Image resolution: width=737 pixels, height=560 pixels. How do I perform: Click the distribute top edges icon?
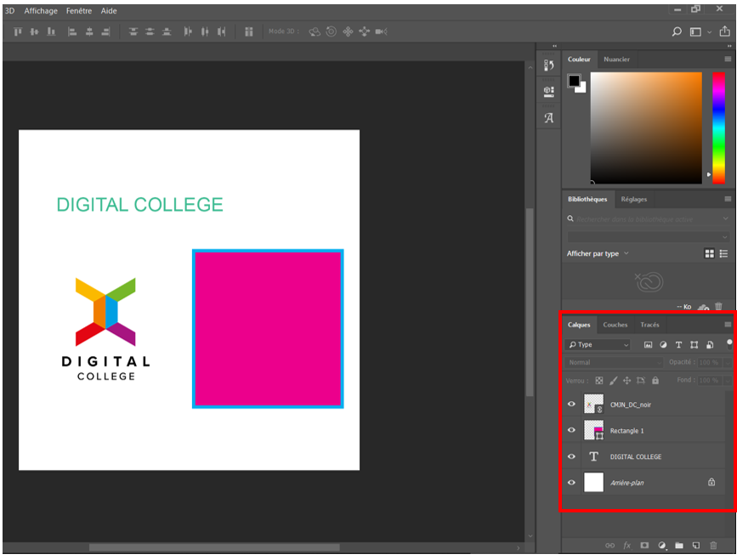[x=133, y=31]
